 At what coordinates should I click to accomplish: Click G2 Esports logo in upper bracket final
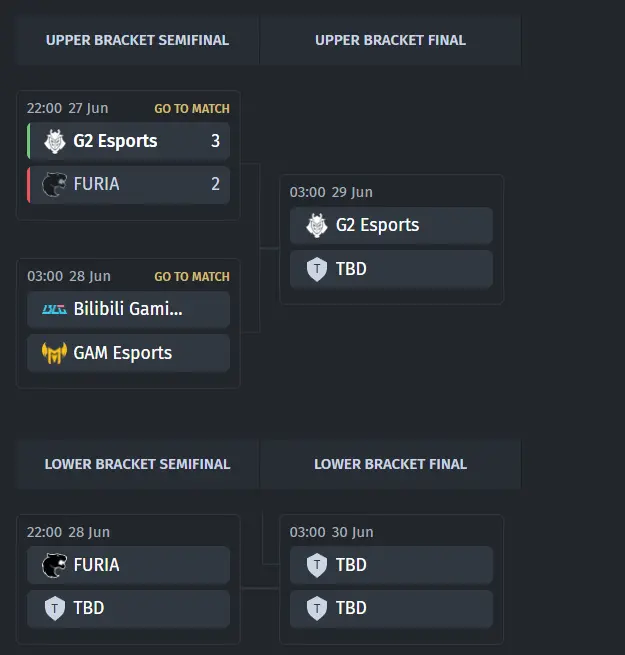coord(317,226)
